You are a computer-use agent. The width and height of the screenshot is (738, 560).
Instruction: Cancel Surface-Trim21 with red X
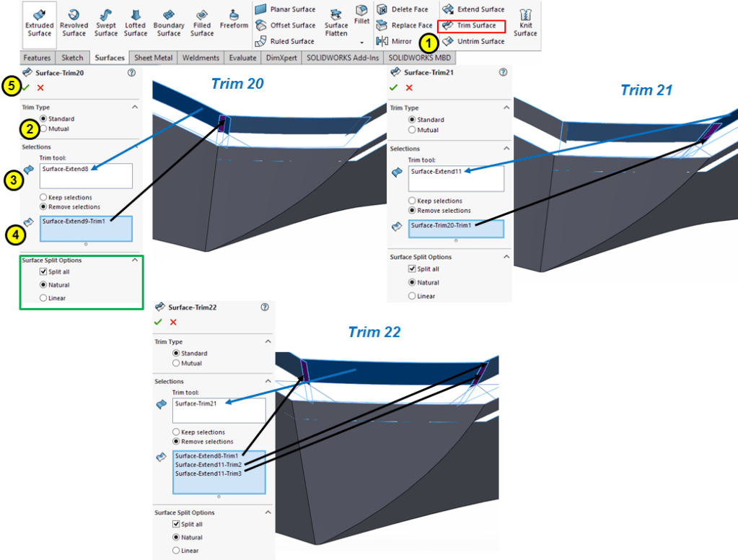click(409, 87)
